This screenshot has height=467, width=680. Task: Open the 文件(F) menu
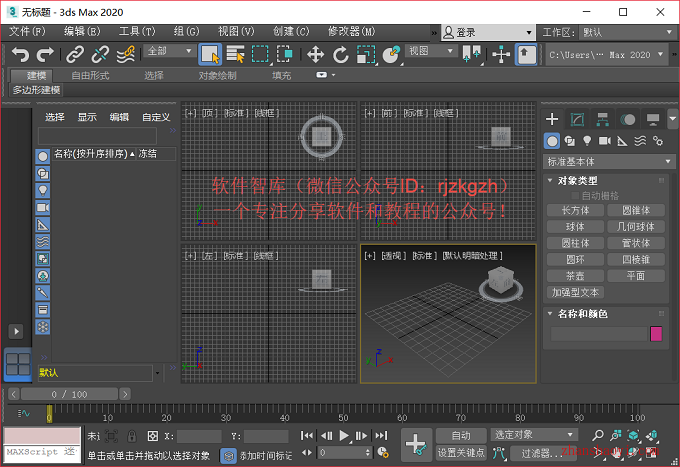(x=27, y=32)
